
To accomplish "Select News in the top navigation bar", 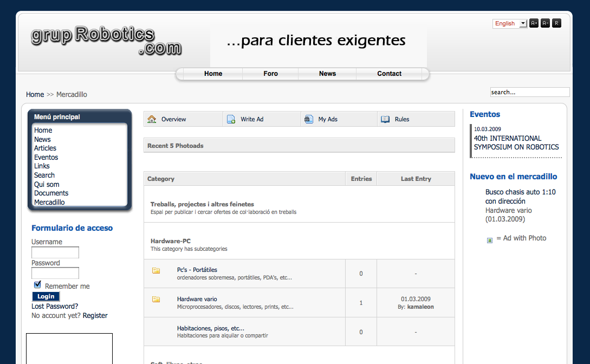I will 327,74.
